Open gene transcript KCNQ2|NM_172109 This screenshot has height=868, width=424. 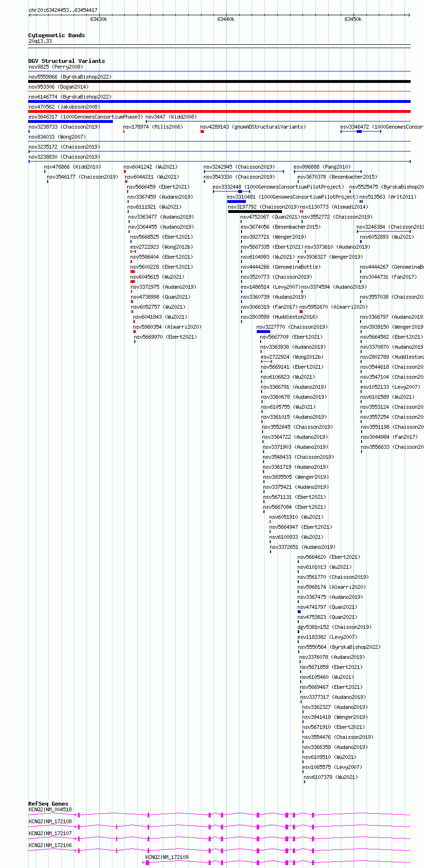click(167, 857)
